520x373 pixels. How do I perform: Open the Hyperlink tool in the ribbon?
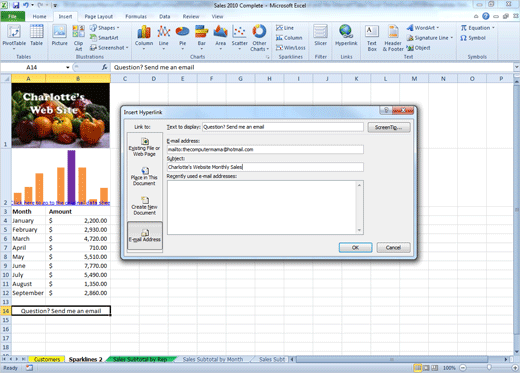point(346,36)
